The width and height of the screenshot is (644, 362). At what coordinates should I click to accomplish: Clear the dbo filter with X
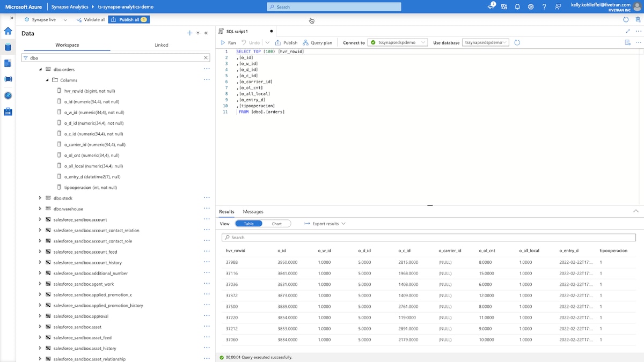(206, 57)
